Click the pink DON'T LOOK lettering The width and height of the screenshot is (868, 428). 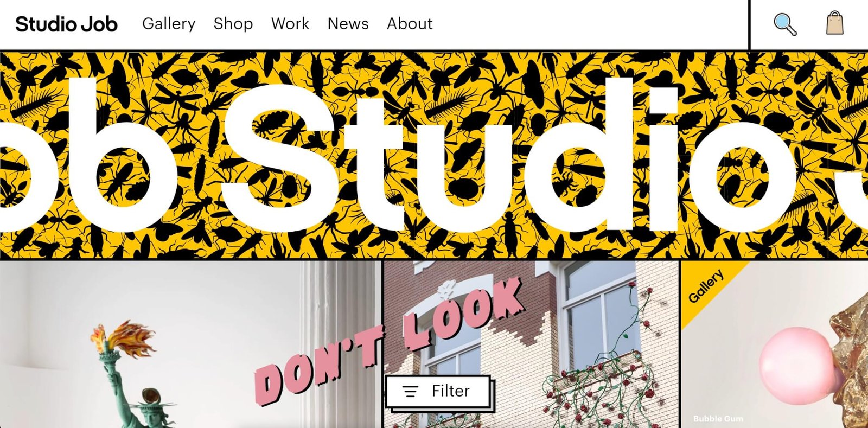click(388, 342)
